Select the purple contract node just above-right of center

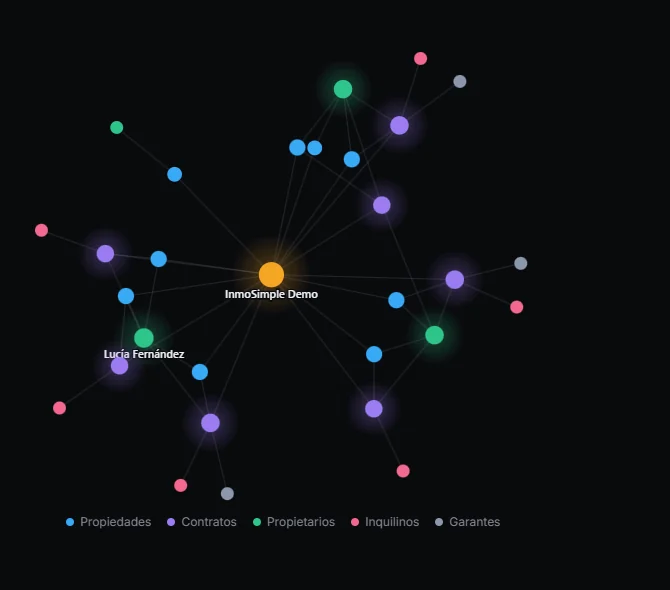pos(382,205)
